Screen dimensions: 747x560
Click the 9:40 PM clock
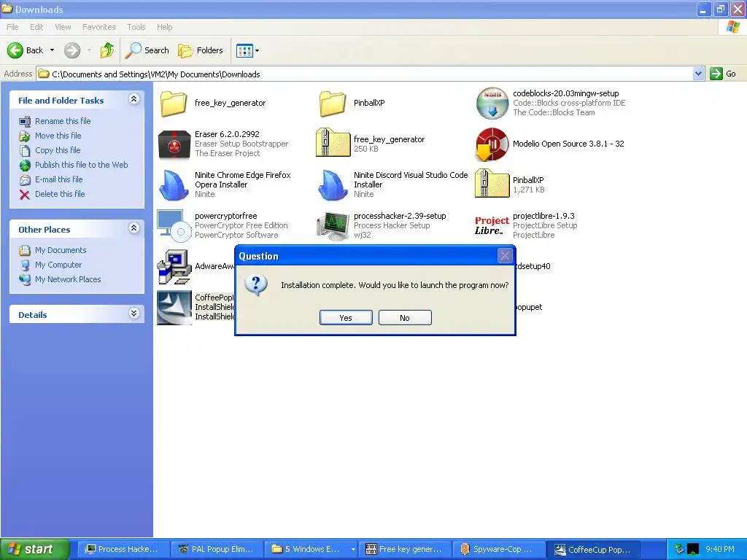[x=720, y=549]
